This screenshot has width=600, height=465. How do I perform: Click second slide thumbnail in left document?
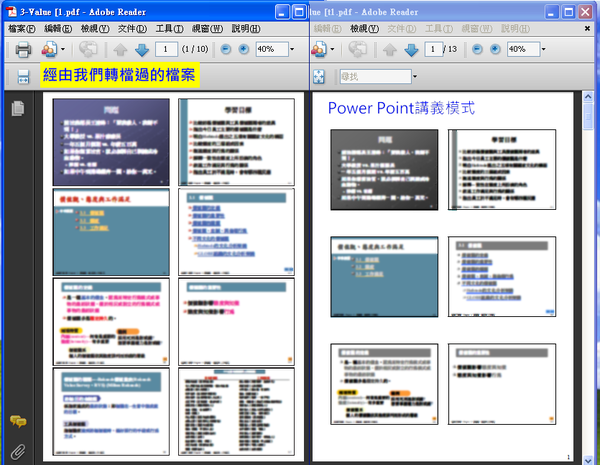[236, 142]
